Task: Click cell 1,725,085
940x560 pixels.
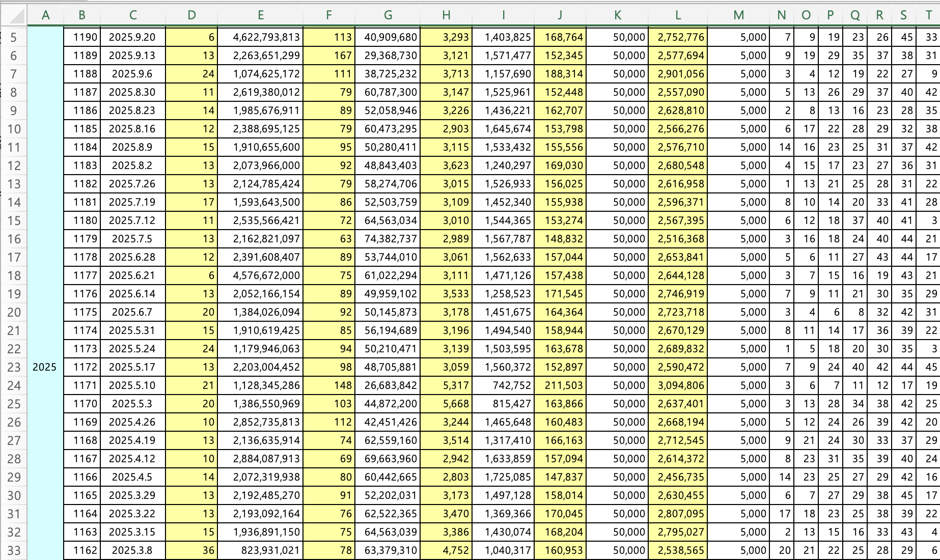Action: click(503, 477)
